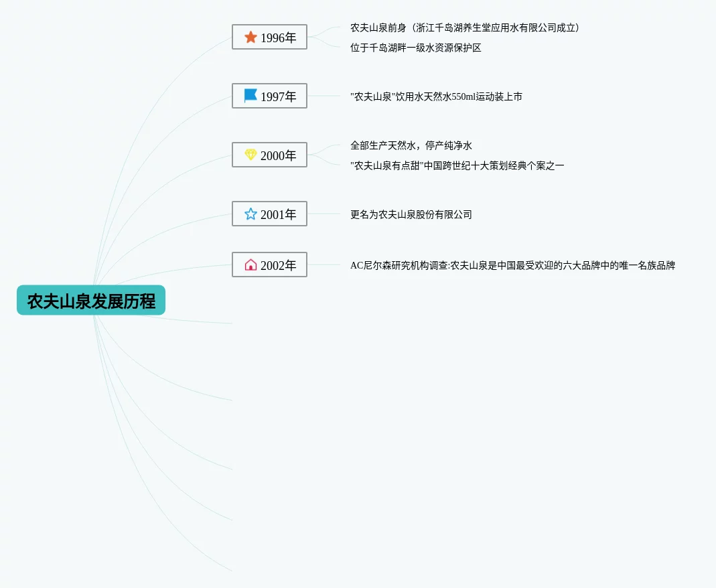The image size is (716, 588).
Task: Select the 1996年 node
Action: click(269, 37)
